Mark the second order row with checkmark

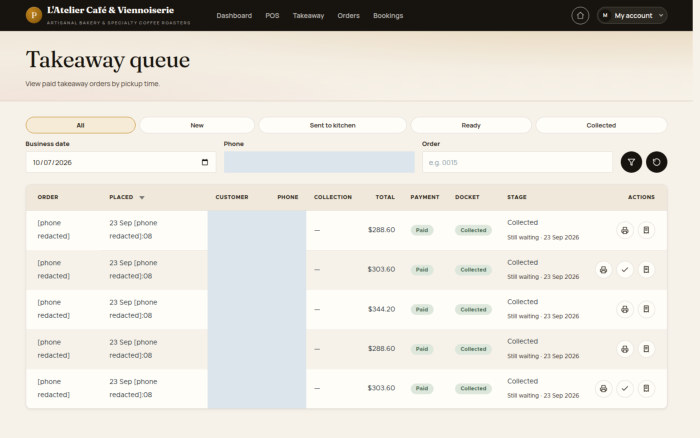(625, 270)
